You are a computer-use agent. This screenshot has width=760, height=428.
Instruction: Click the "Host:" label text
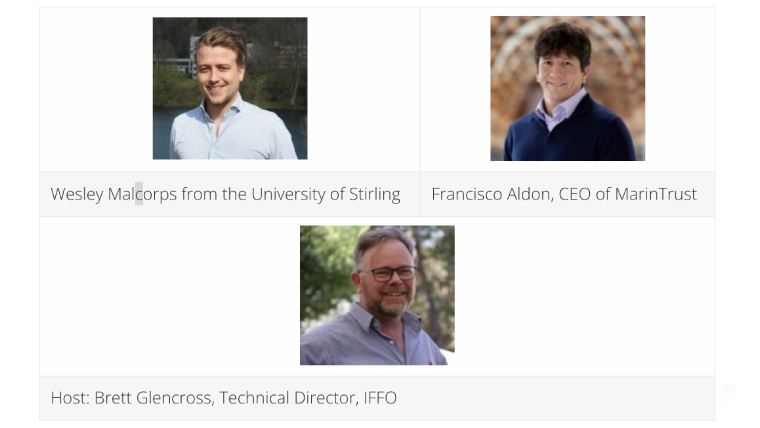pyautogui.click(x=70, y=398)
